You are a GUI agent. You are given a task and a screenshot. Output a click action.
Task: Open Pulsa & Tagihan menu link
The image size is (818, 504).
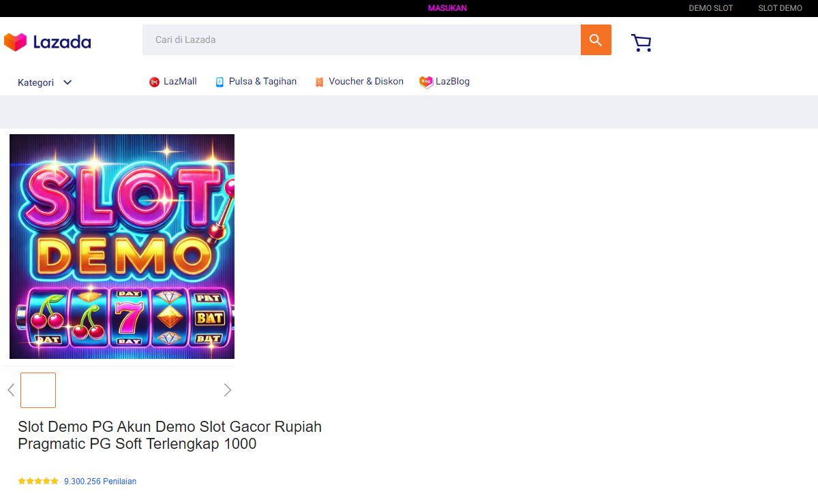[x=262, y=81]
